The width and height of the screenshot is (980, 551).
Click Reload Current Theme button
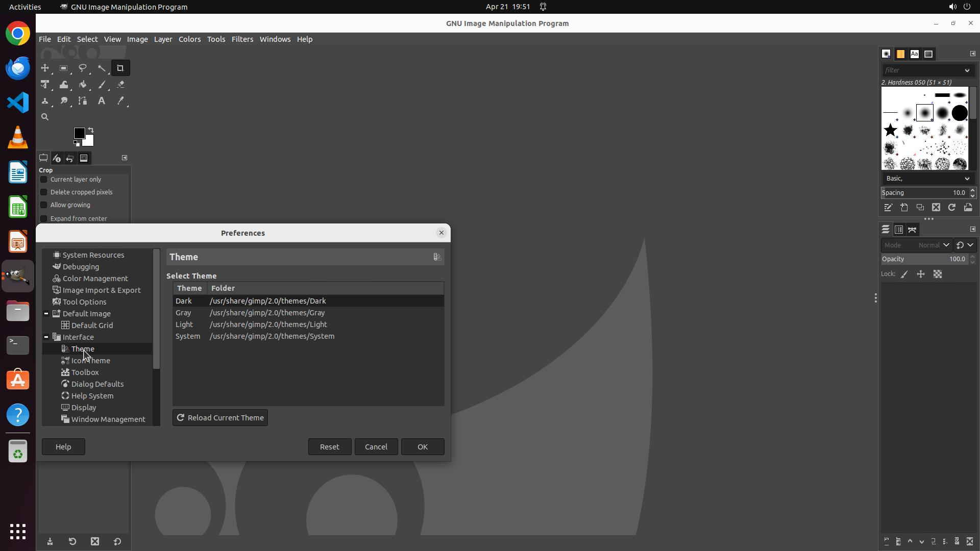(x=220, y=418)
